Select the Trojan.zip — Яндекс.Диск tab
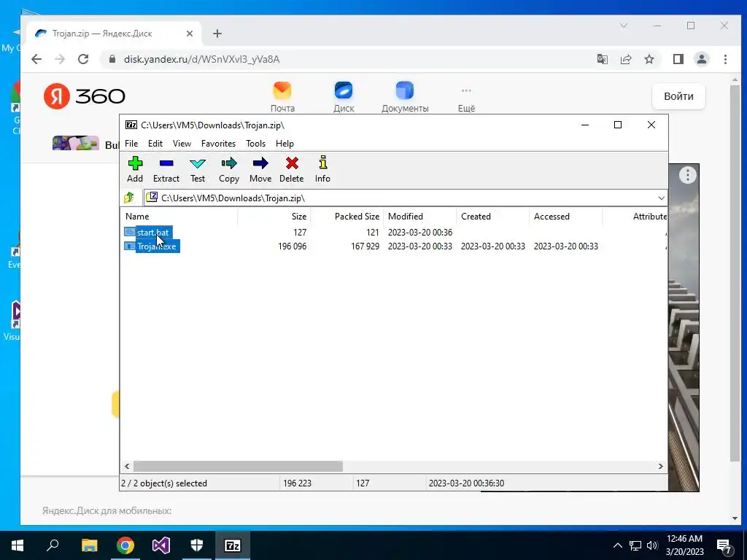 [x=115, y=34]
